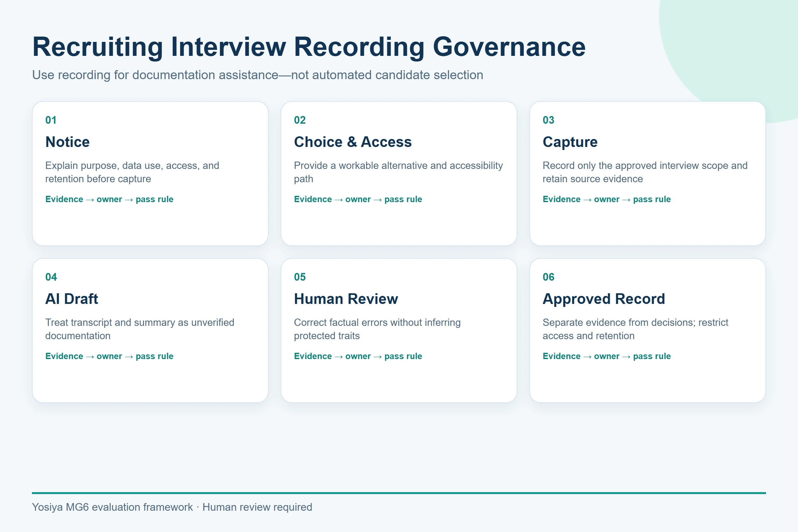Click Evidence → owner → pass rule in Approved Record card
The height and width of the screenshot is (532, 798).
pyautogui.click(x=606, y=356)
